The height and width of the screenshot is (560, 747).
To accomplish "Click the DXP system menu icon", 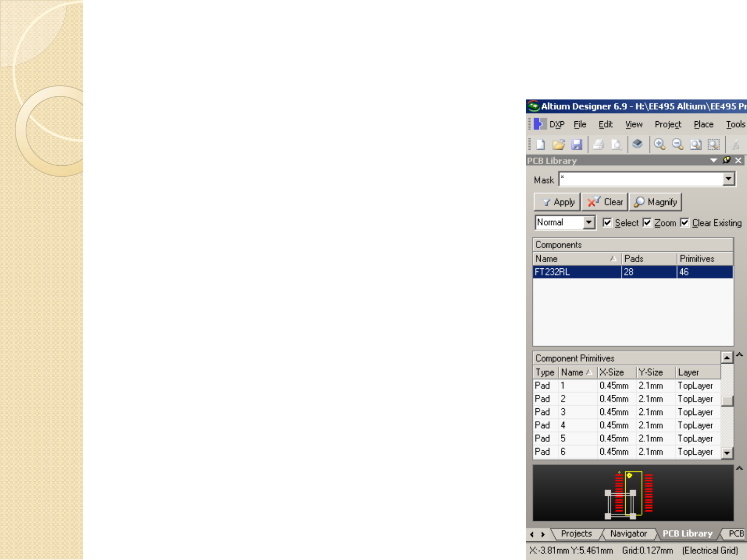I will coord(539,124).
